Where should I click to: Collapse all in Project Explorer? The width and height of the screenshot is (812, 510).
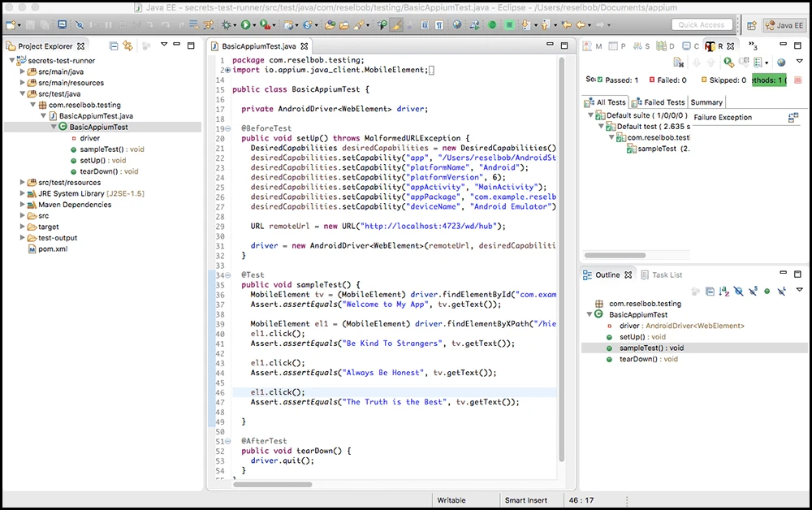tap(114, 46)
